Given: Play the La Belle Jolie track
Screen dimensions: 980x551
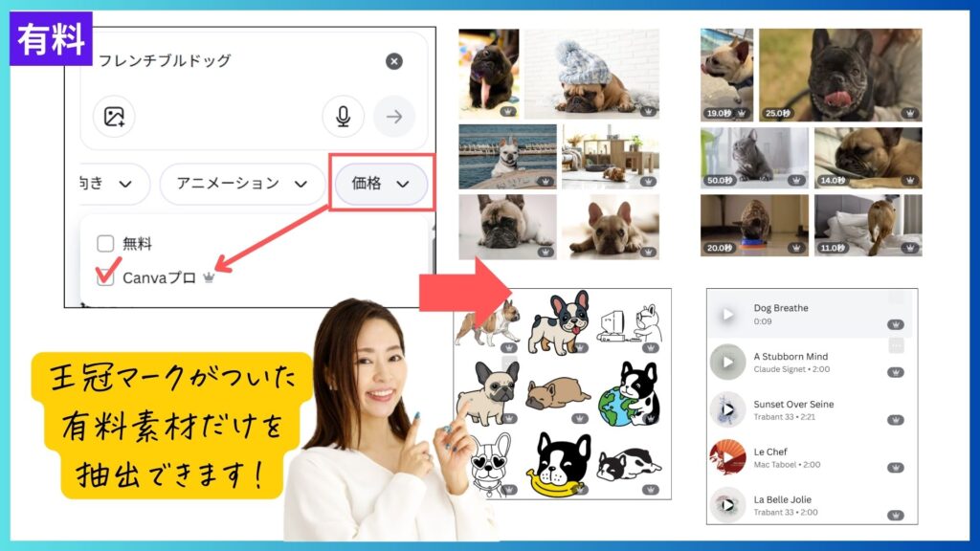Looking at the screenshot, I should click(728, 504).
